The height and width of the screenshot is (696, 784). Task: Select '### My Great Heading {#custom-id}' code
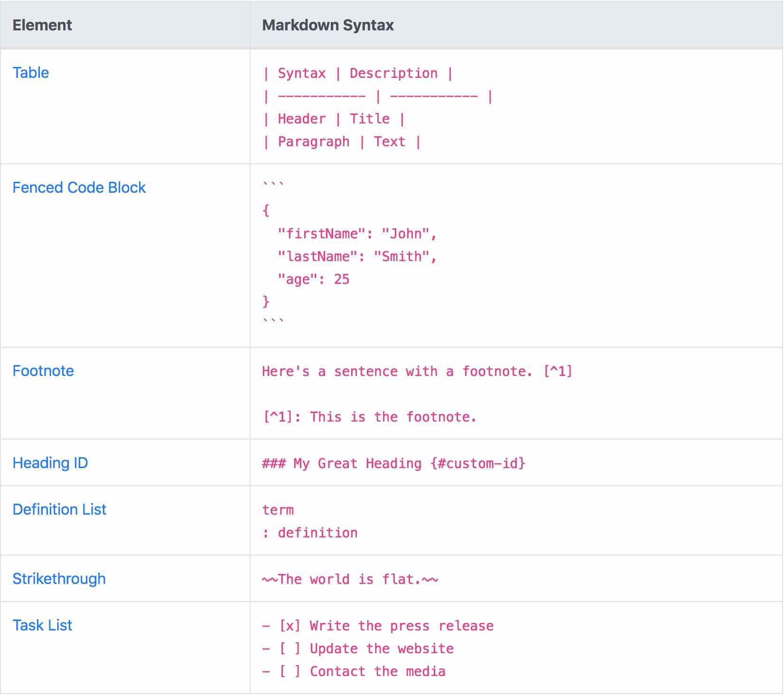394,464
